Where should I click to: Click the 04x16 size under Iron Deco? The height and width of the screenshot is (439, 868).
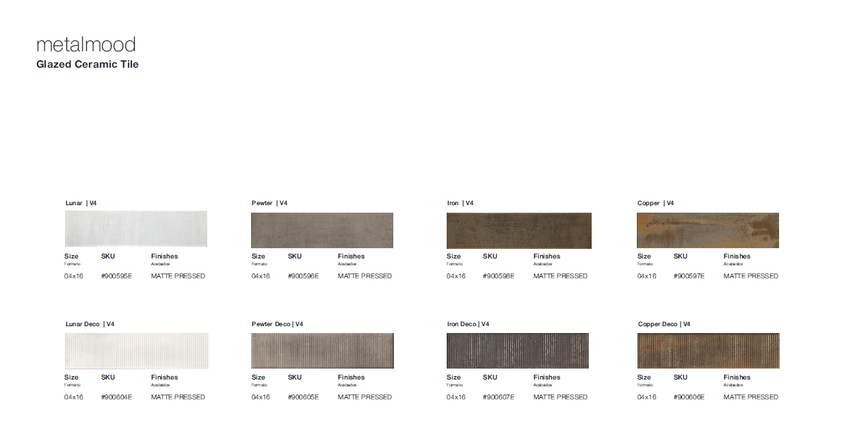click(x=456, y=397)
